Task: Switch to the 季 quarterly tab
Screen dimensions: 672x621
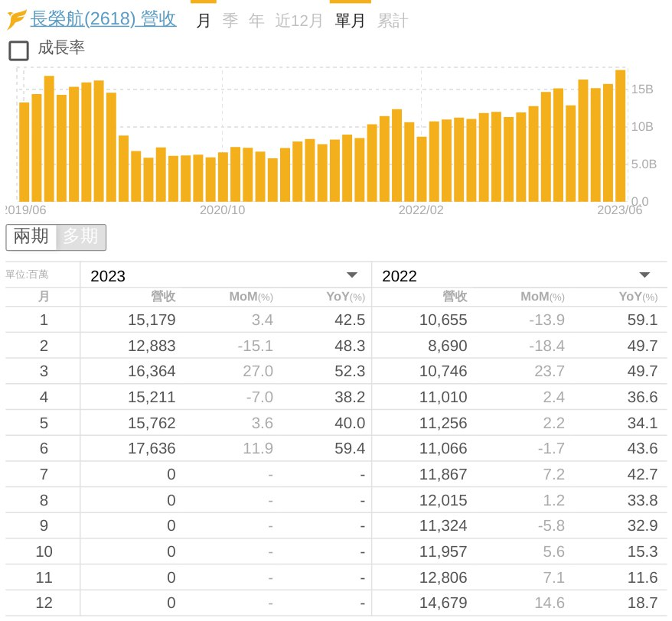Action: [x=230, y=21]
